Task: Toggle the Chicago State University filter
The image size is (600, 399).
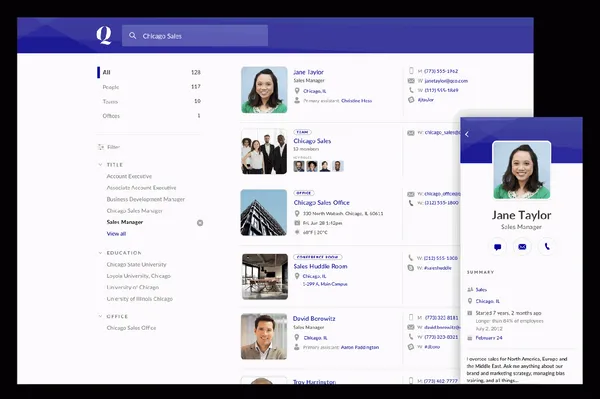Action: click(x=137, y=264)
